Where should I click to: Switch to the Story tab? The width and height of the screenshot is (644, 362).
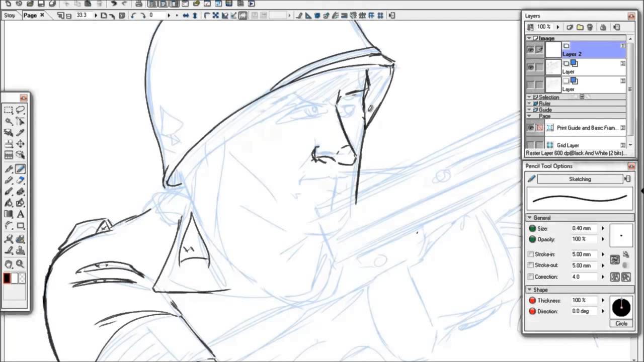click(9, 15)
